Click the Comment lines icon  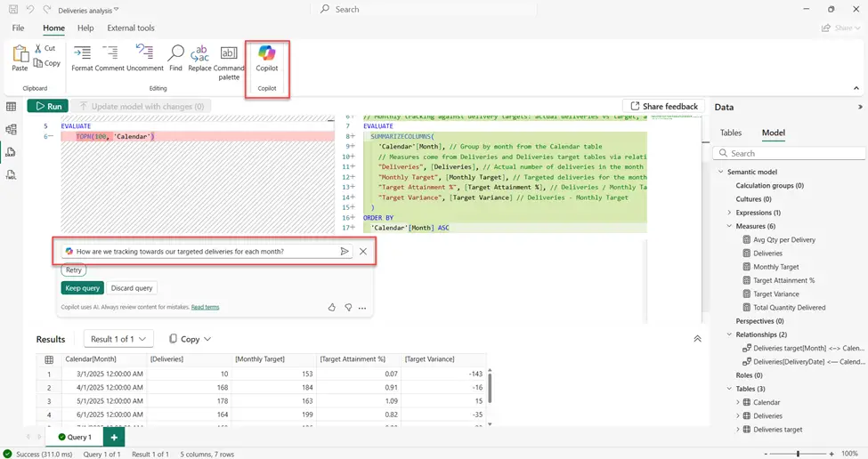pyautogui.click(x=110, y=57)
